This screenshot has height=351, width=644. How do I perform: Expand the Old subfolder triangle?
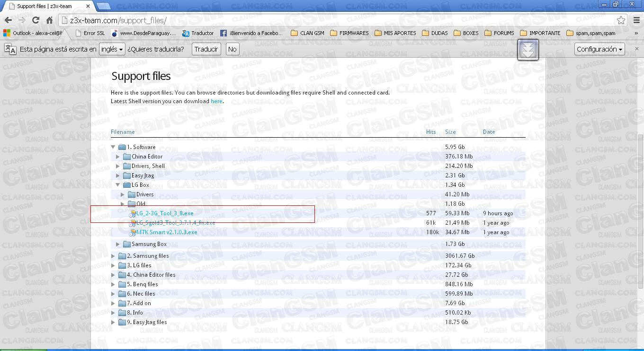(x=123, y=204)
